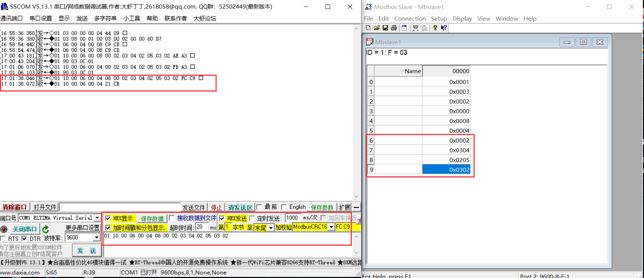Open the Connection menu in Modbus Slave
Image resolution: width=644 pixels, height=278 pixels.
tap(410, 18)
